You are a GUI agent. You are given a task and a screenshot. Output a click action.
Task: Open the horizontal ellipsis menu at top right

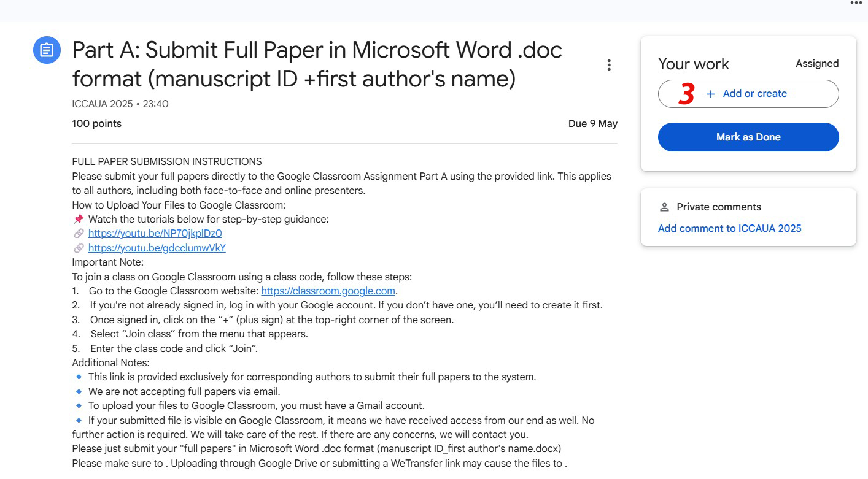856,3
